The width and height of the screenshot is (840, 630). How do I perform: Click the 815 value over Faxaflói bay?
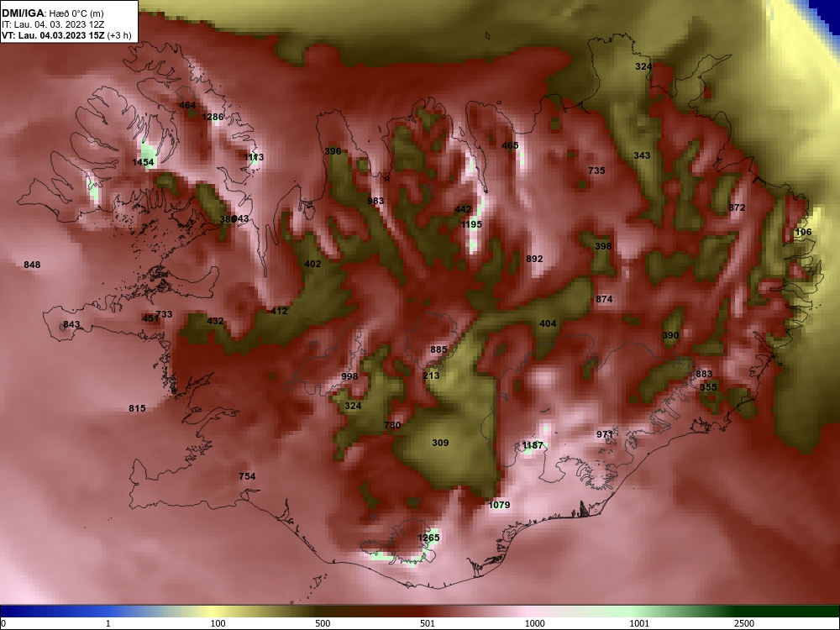point(137,408)
